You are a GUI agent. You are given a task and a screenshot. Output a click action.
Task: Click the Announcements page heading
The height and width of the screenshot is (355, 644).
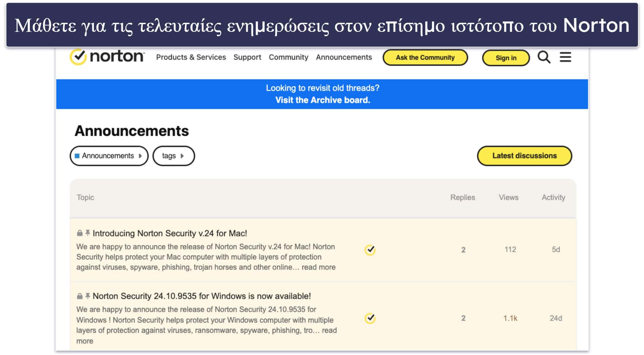click(132, 131)
